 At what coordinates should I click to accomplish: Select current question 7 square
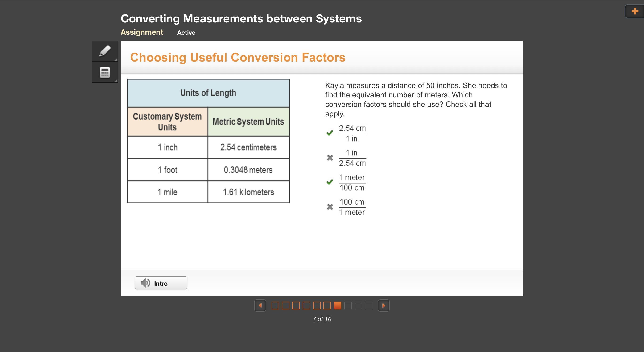tap(337, 306)
